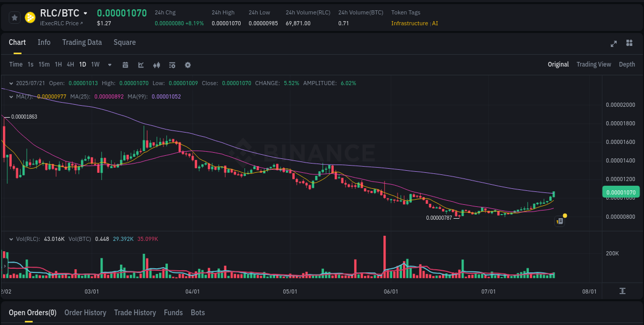Open the chart settings gear icon
This screenshot has height=325, width=644.
click(x=188, y=64)
